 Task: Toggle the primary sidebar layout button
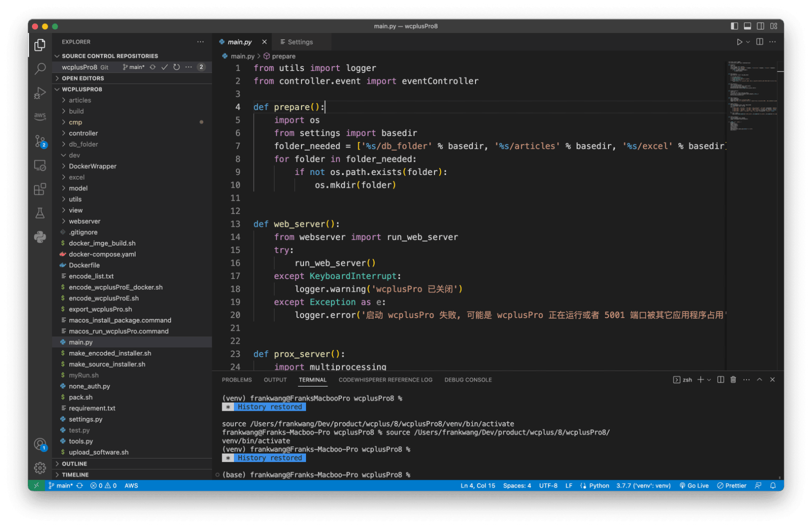tap(734, 26)
